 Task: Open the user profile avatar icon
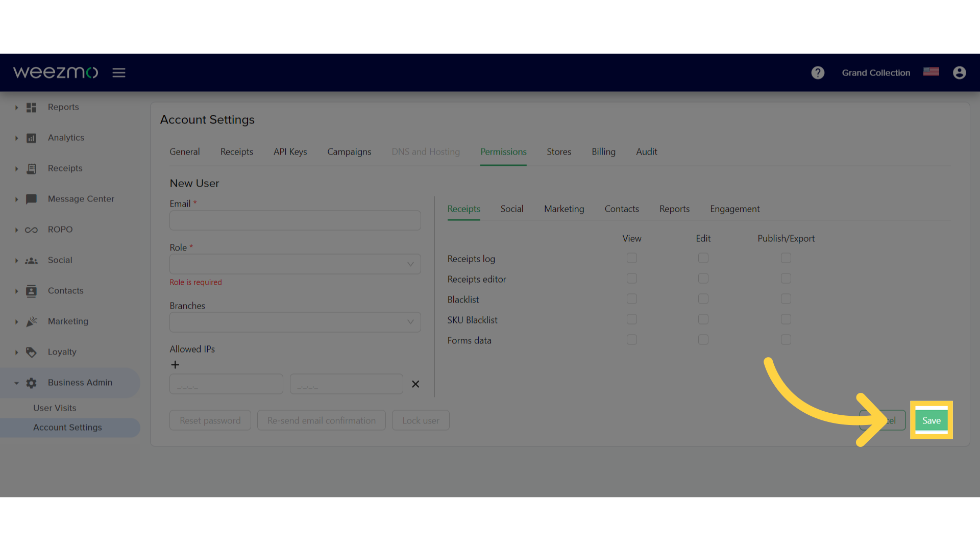[x=960, y=73]
